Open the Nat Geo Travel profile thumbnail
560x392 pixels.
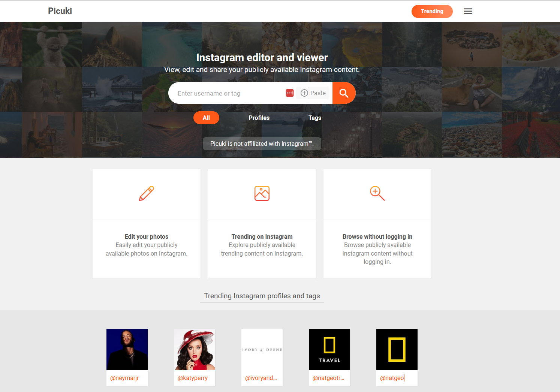pyautogui.click(x=329, y=350)
